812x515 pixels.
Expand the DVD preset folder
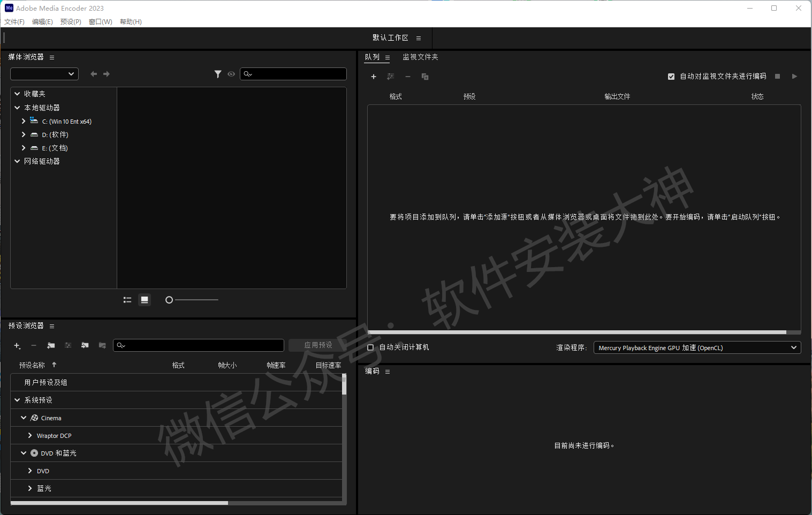tap(30, 471)
